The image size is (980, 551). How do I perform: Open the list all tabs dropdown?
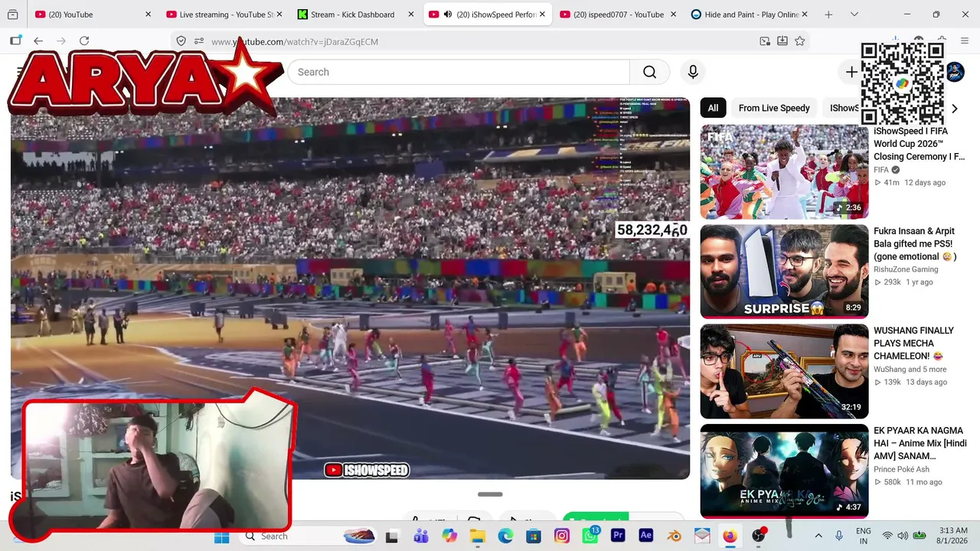click(x=854, y=15)
